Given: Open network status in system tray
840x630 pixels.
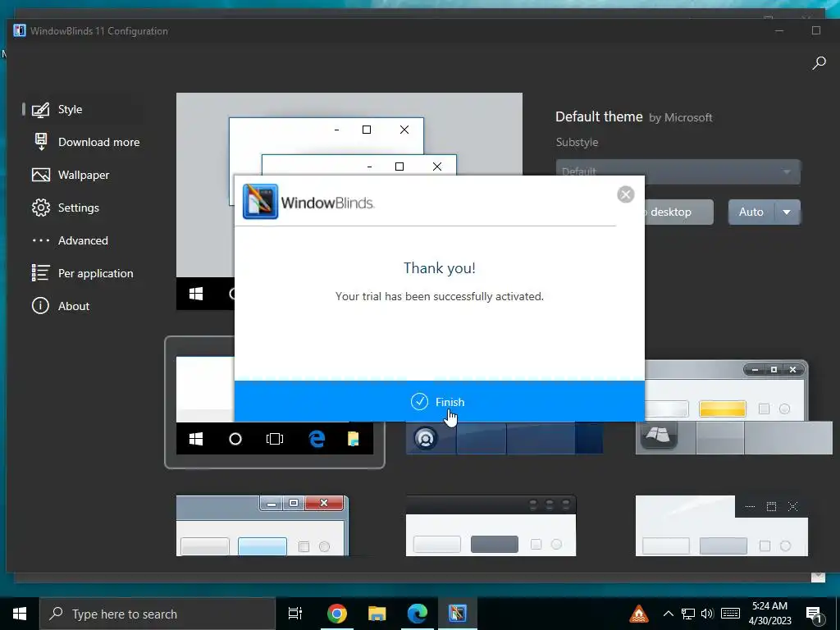Looking at the screenshot, I should click(688, 614).
